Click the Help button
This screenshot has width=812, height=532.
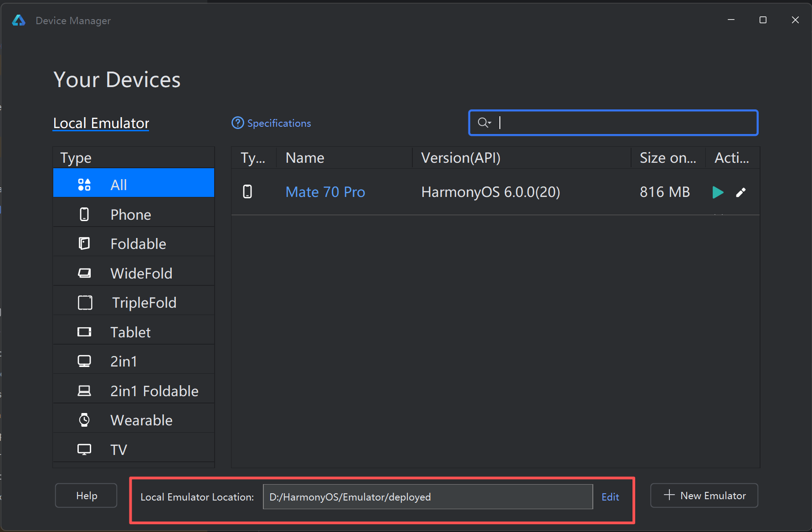(86, 496)
